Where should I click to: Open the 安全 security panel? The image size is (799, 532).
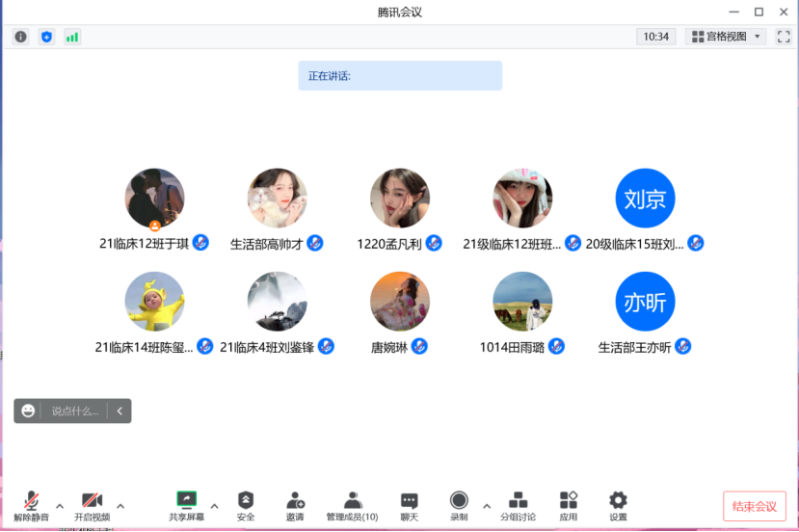pos(246,505)
